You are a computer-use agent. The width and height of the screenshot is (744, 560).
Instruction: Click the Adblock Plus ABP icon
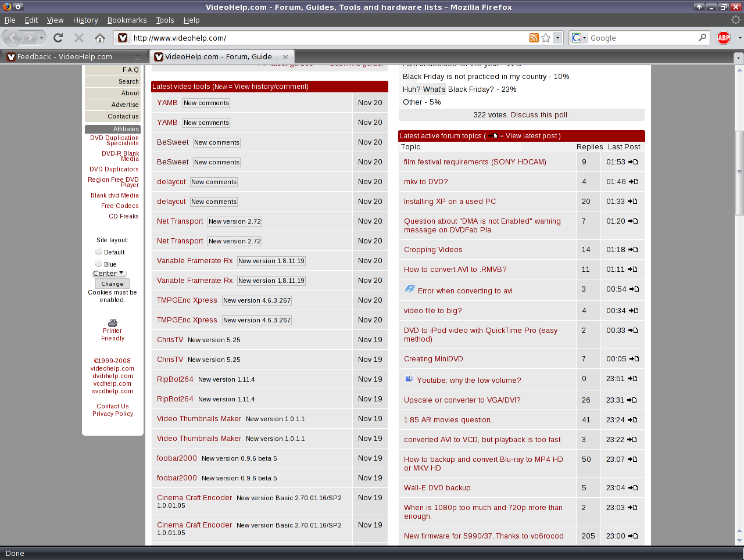click(724, 38)
